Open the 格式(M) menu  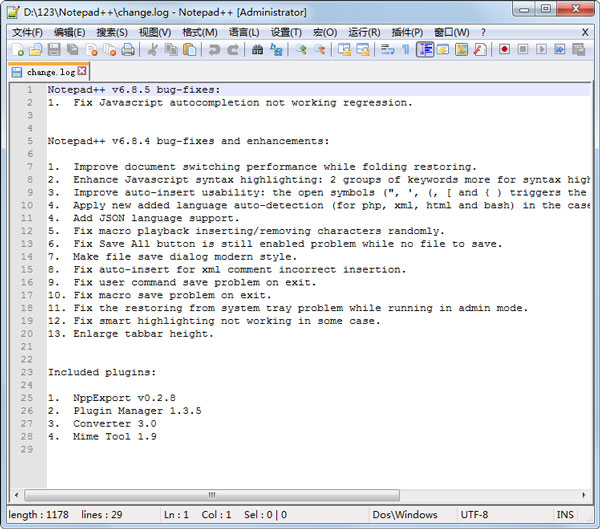(200, 33)
